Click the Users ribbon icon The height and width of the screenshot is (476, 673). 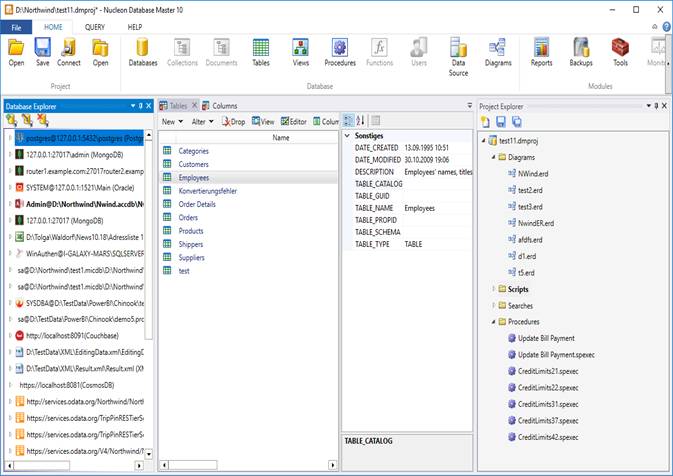coord(418,52)
